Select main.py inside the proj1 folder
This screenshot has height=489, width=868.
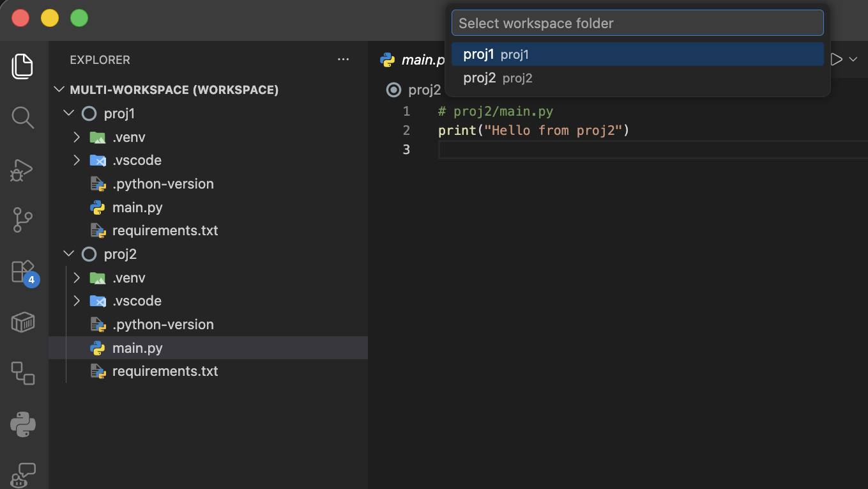(136, 207)
